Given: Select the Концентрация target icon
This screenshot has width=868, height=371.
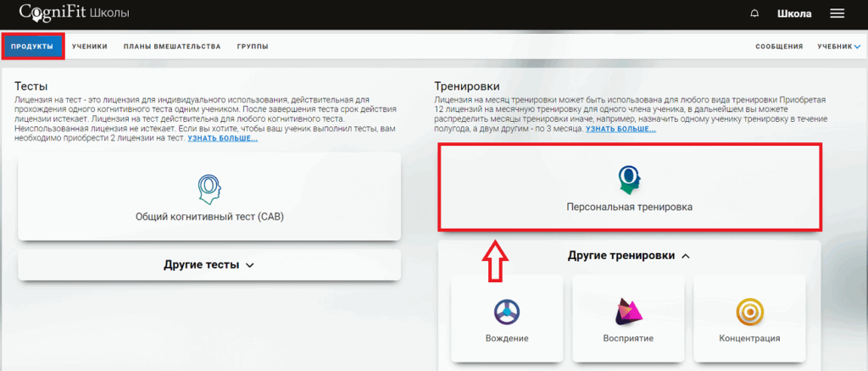Looking at the screenshot, I should (749, 312).
